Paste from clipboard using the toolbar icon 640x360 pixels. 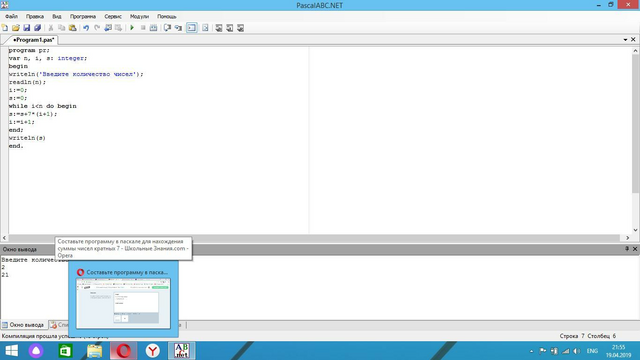pos(72,28)
